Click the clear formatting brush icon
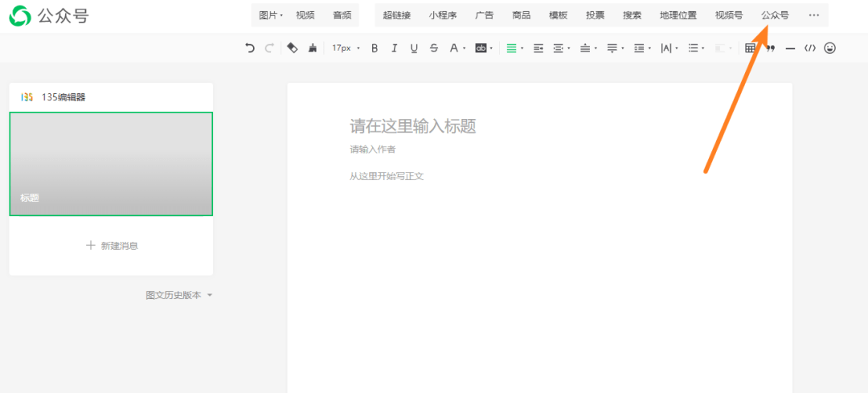The height and width of the screenshot is (393, 868). point(312,48)
